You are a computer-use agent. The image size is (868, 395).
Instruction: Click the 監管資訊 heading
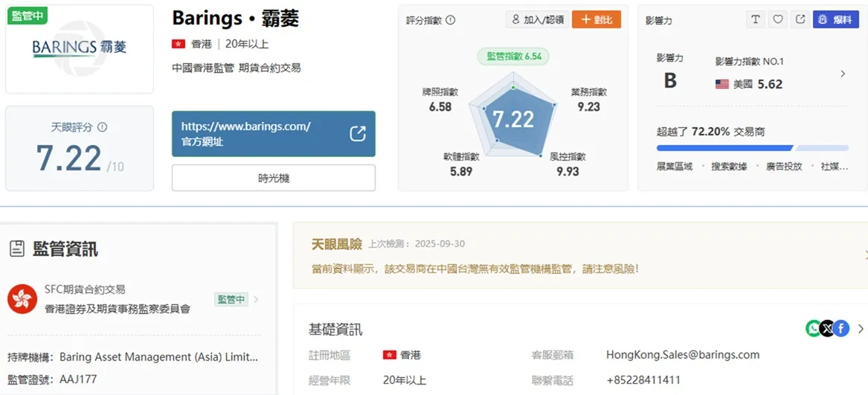point(65,249)
